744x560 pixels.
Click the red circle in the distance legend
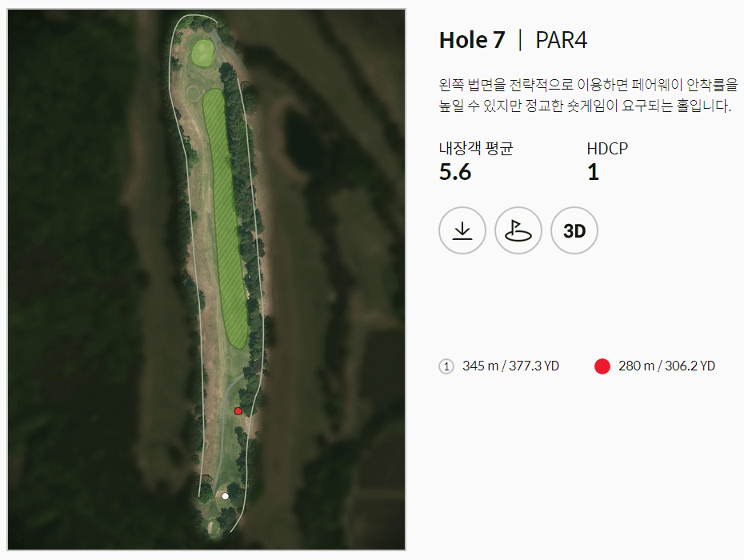602,366
